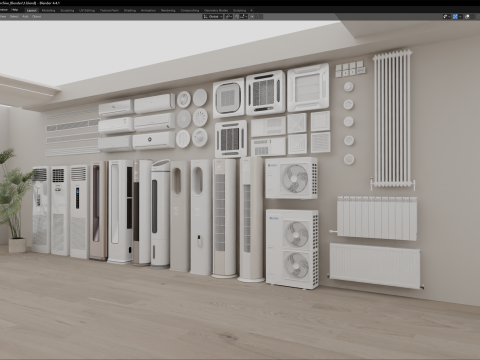Open the gizmo options dropdown arrow
Image resolution: width=480 pixels, height=360 pixels.
(x=460, y=16)
